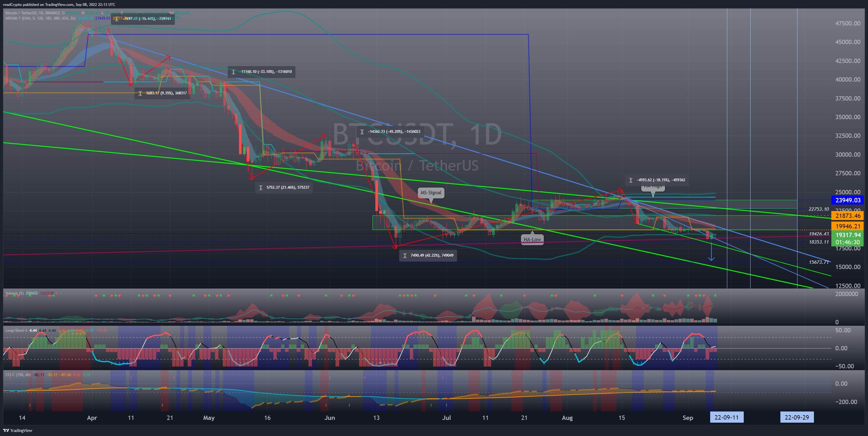Select the Long/Short-S indicator legend

click(x=16, y=330)
